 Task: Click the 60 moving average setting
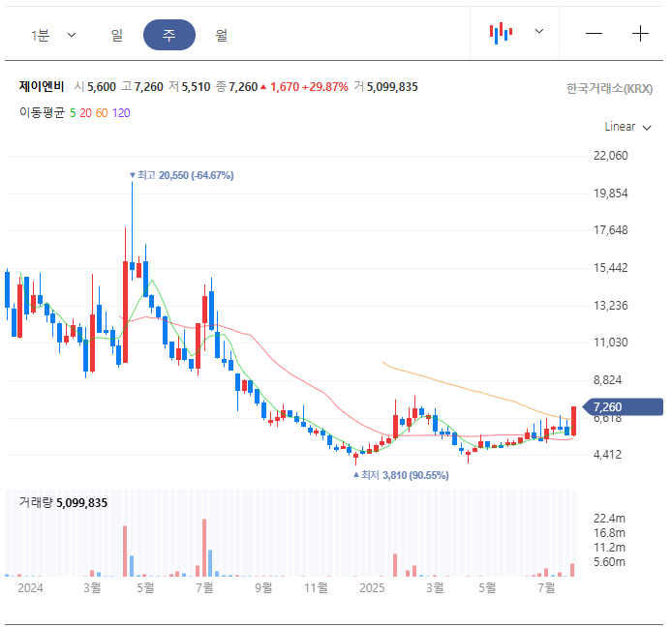102,113
